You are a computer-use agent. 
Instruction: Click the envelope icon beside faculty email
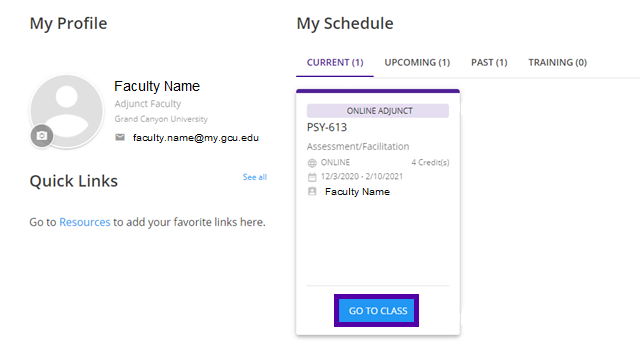pyautogui.click(x=120, y=137)
